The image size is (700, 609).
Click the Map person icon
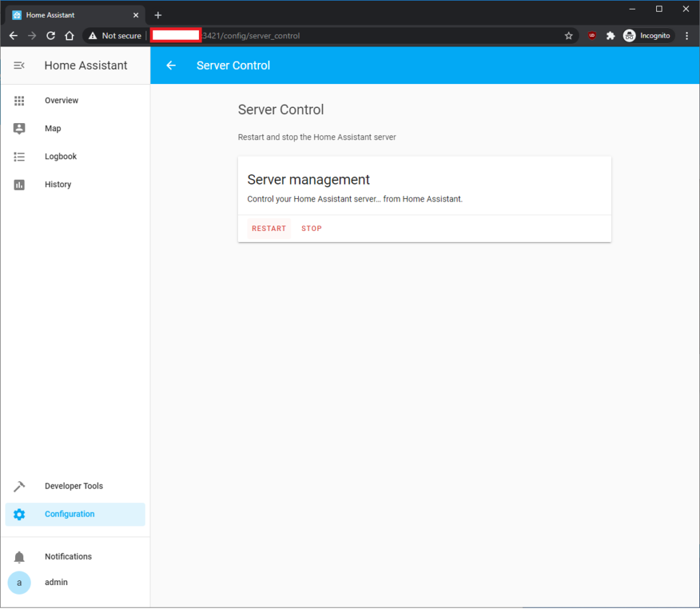point(18,128)
